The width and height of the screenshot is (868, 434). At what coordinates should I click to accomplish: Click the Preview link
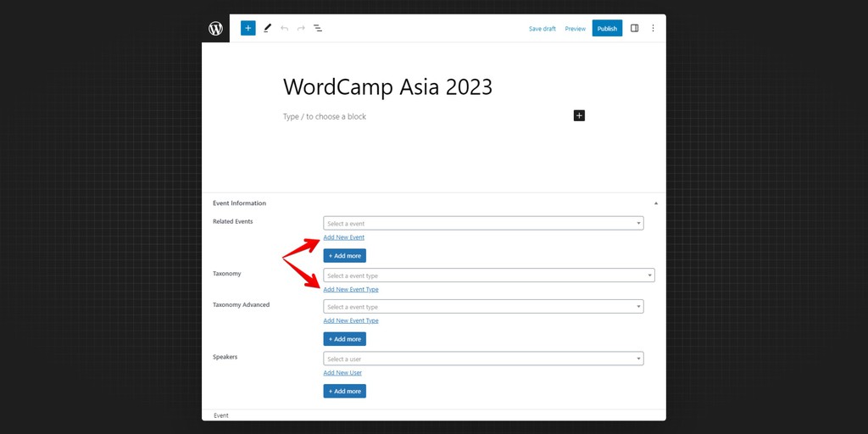coord(576,29)
